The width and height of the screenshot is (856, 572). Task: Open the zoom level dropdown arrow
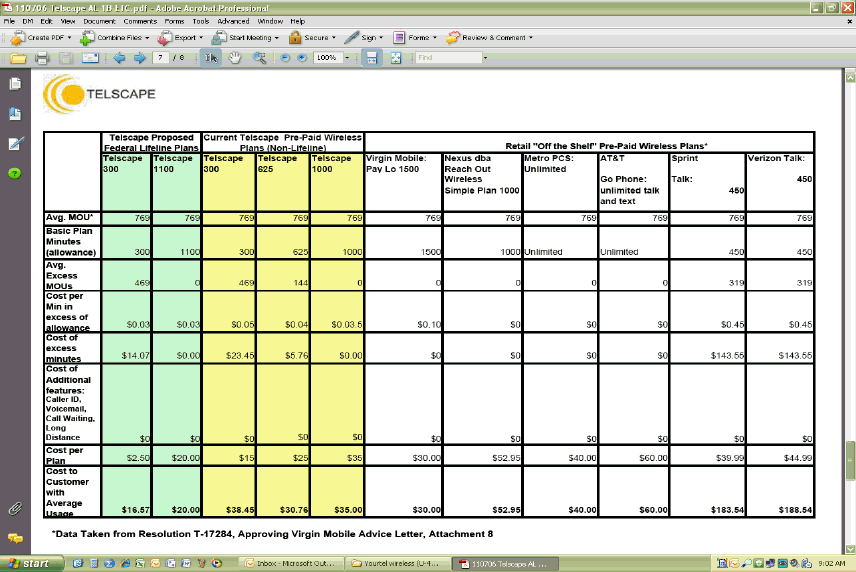pyautogui.click(x=347, y=58)
